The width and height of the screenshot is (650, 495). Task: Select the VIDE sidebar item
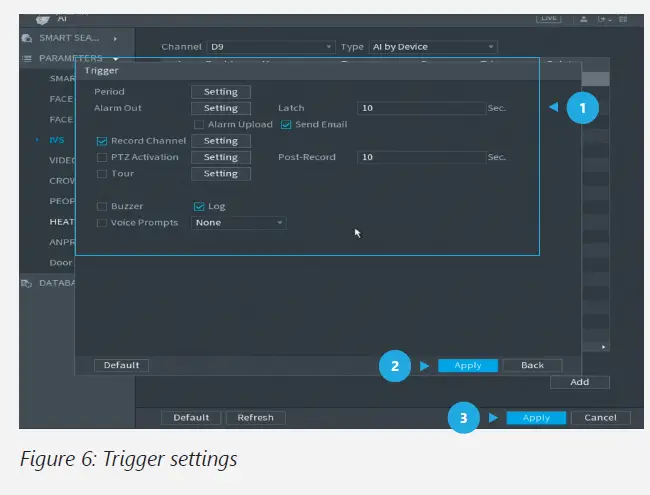(62, 160)
